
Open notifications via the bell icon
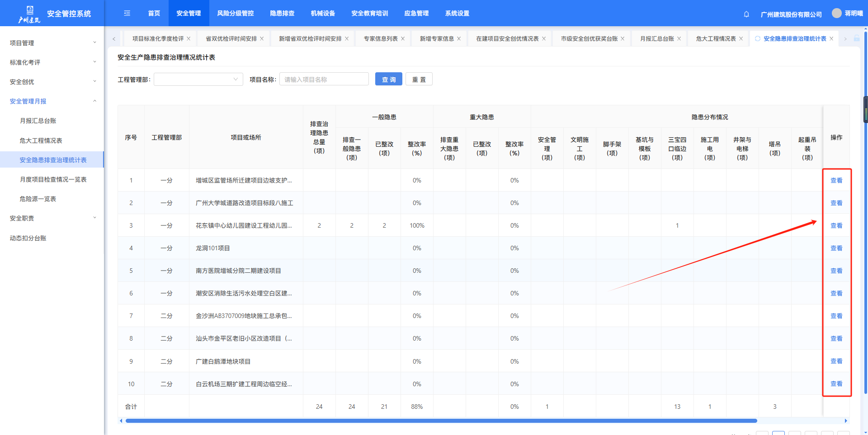click(746, 14)
